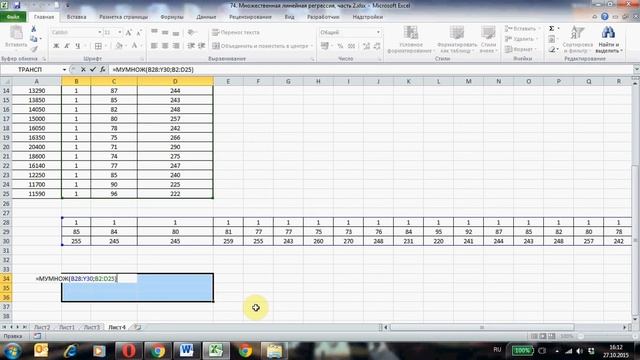Click the percent style icon
640x360 pixels.
(x=340, y=46)
